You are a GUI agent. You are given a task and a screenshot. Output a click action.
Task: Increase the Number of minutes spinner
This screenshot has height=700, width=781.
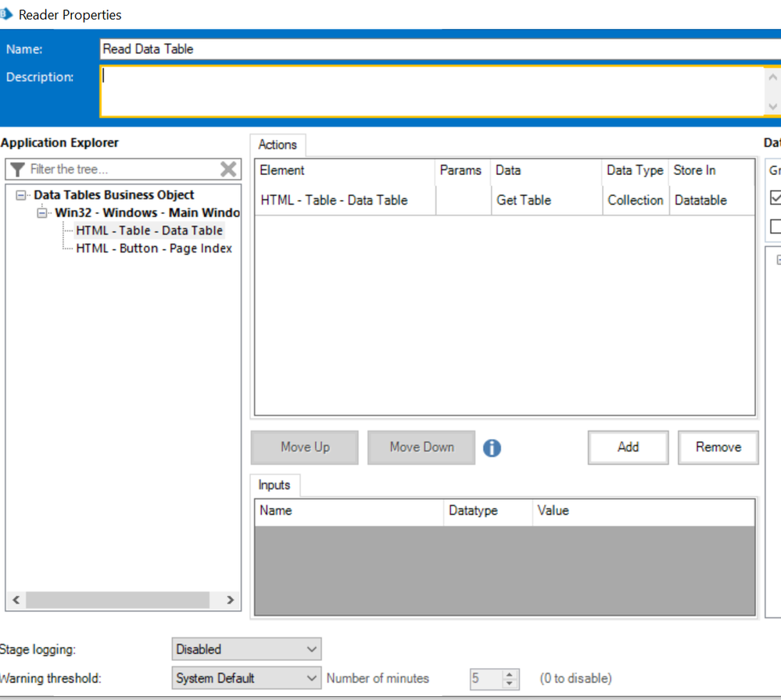[x=509, y=674]
